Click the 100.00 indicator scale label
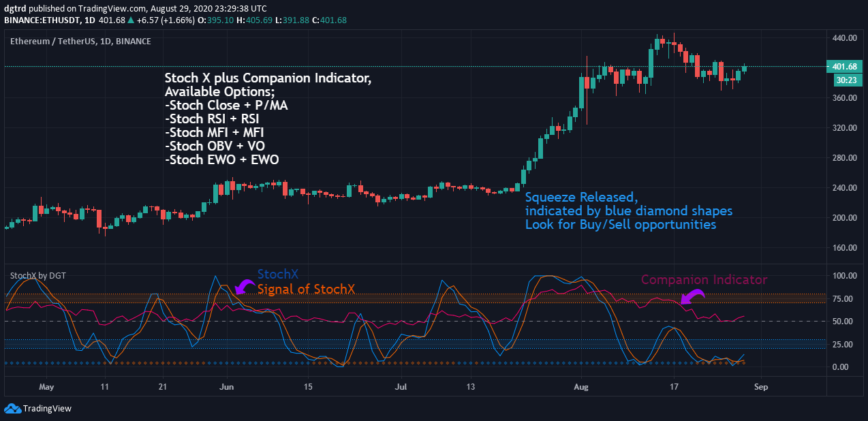 [x=844, y=276]
